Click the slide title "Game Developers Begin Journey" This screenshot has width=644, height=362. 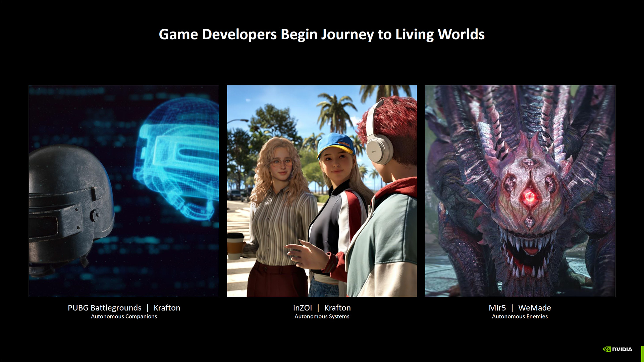321,34
